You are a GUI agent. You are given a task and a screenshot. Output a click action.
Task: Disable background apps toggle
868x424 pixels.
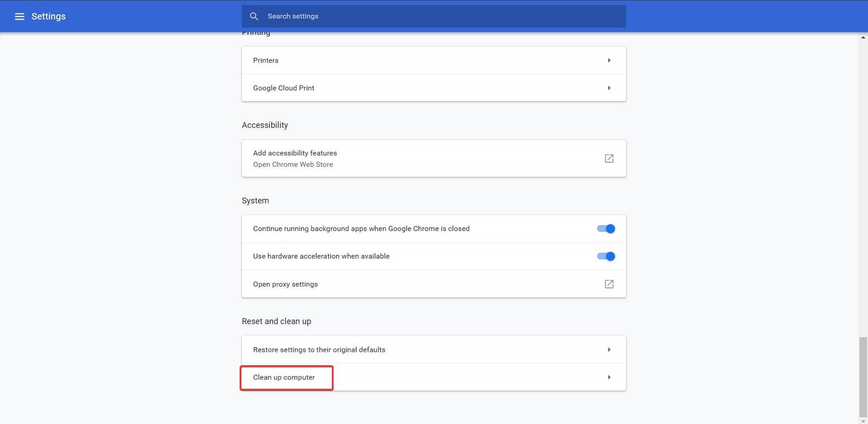coord(606,229)
